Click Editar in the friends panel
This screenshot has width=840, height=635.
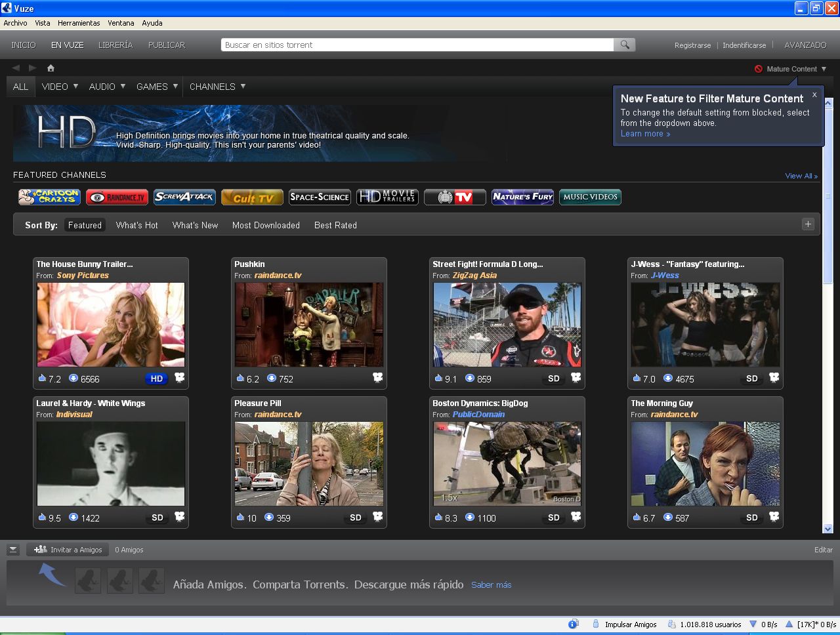(824, 550)
